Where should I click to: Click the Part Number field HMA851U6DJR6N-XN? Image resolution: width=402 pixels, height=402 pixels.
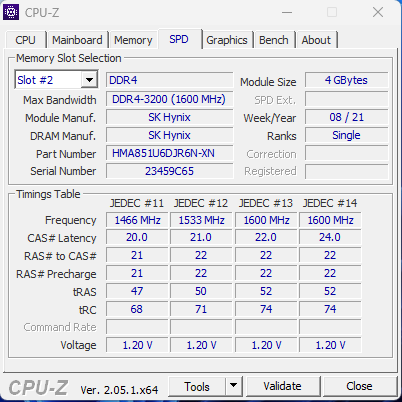(170, 153)
